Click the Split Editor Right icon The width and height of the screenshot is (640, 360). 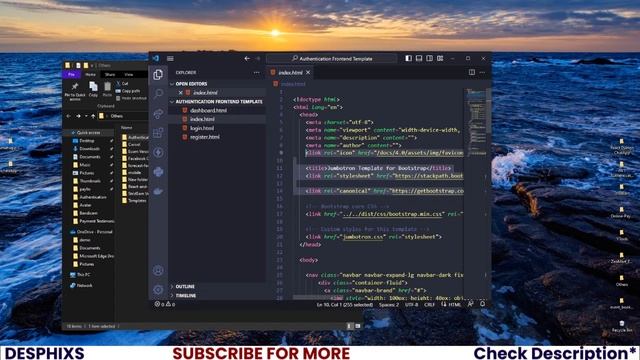click(471, 72)
